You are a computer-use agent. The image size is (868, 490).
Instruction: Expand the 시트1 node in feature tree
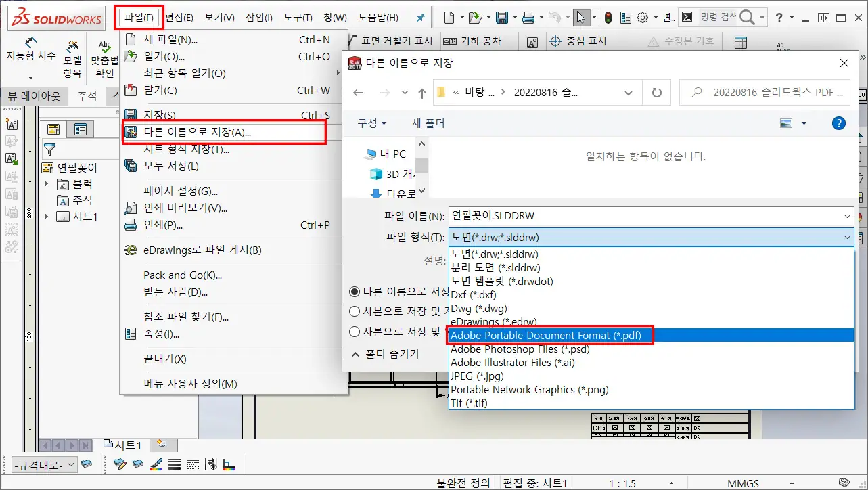(x=47, y=217)
